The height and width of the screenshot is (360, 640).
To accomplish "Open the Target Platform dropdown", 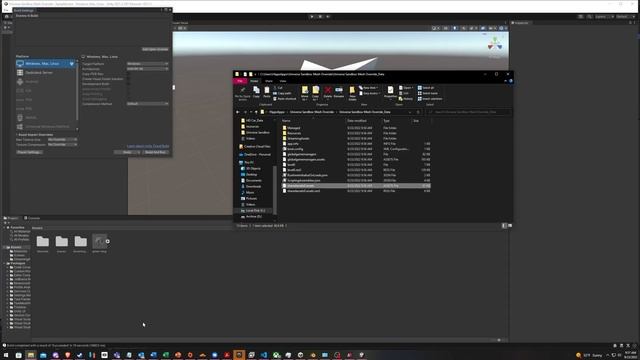I will pyautogui.click(x=147, y=64).
